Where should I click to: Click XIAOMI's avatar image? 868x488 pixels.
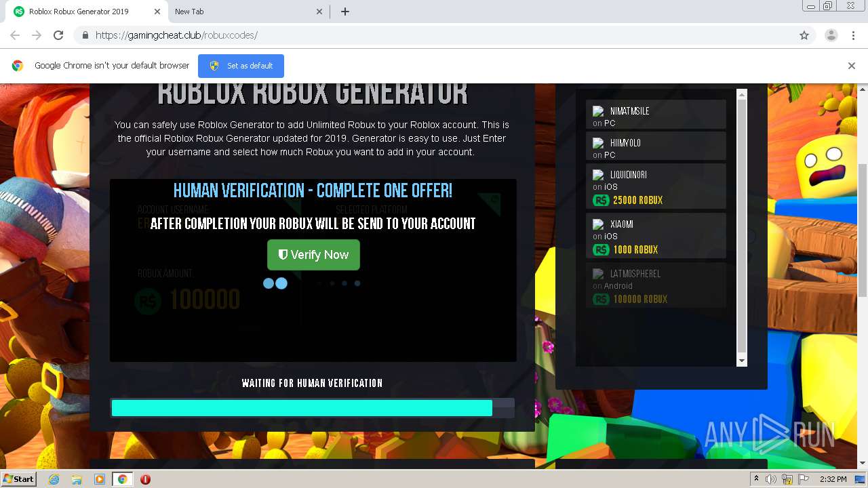[x=598, y=224]
